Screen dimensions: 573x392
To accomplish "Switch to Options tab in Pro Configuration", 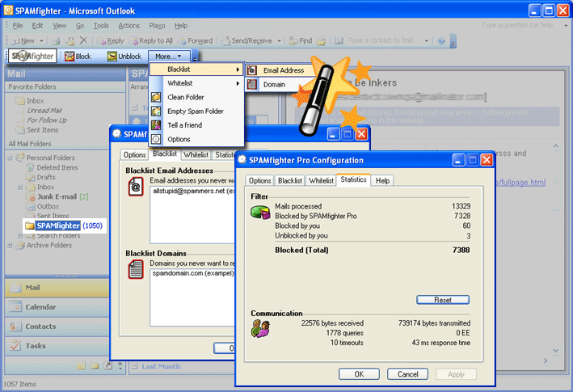I will coord(259,180).
